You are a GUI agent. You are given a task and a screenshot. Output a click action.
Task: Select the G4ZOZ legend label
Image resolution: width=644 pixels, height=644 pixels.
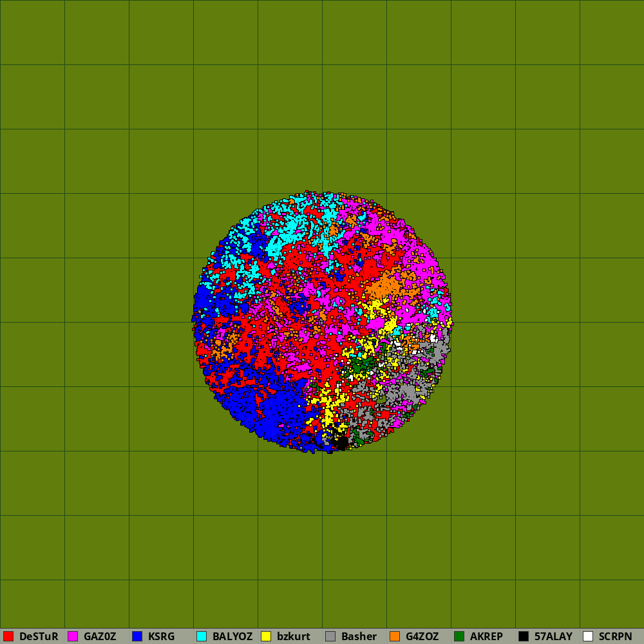(x=422, y=636)
